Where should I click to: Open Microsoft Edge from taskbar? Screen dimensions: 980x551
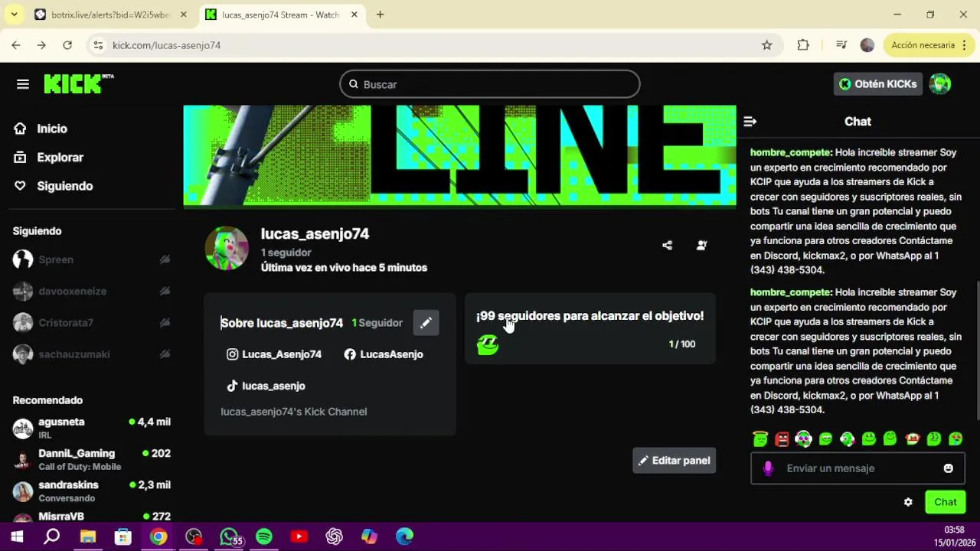(405, 537)
